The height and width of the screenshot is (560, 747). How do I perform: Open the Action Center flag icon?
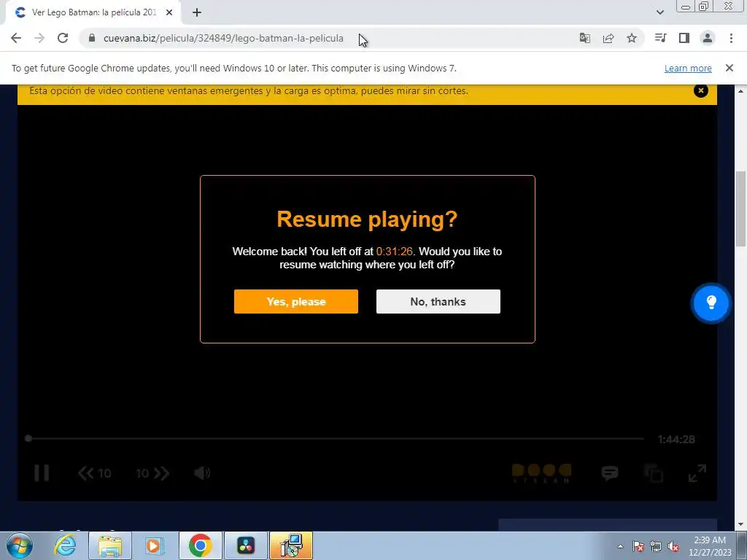pyautogui.click(x=638, y=546)
